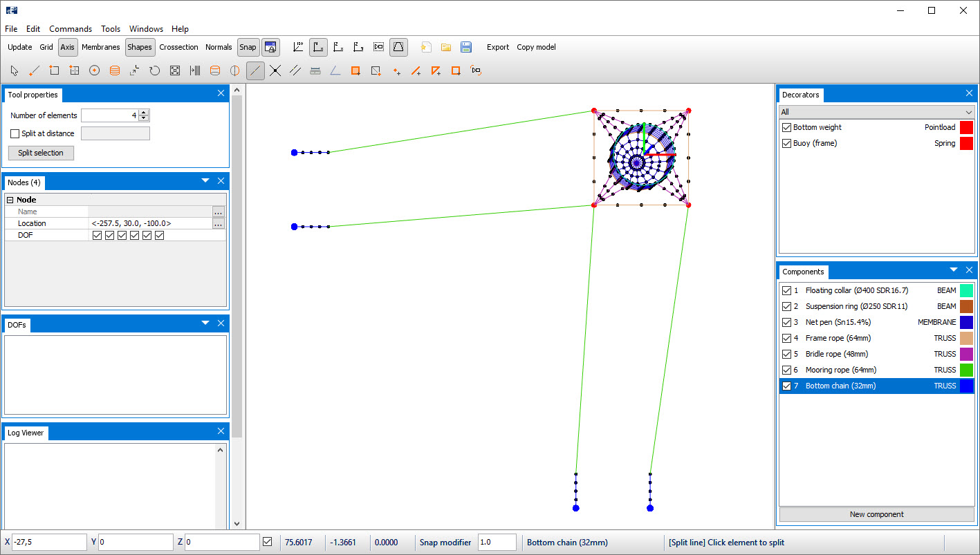Uncheck Net pen component visibility
980x555 pixels.
tap(786, 322)
